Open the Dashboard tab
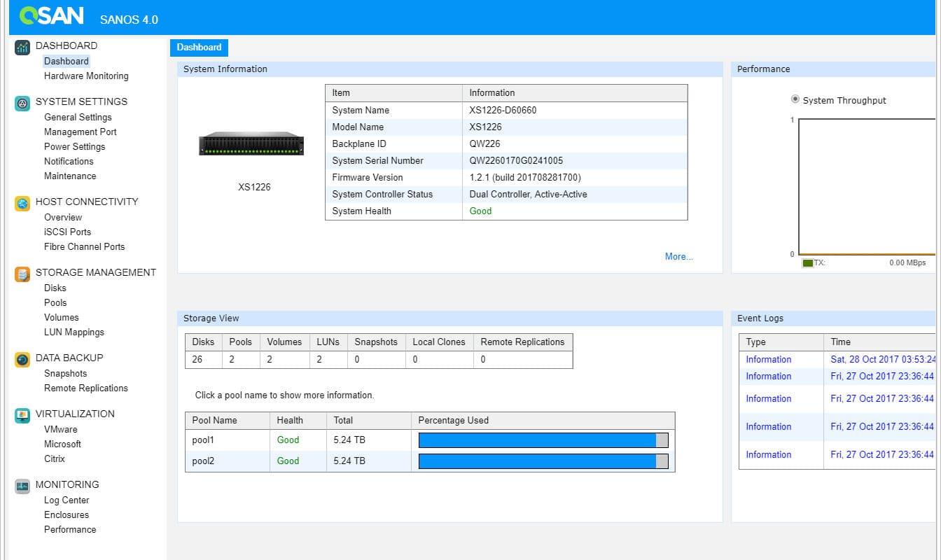 [x=199, y=47]
